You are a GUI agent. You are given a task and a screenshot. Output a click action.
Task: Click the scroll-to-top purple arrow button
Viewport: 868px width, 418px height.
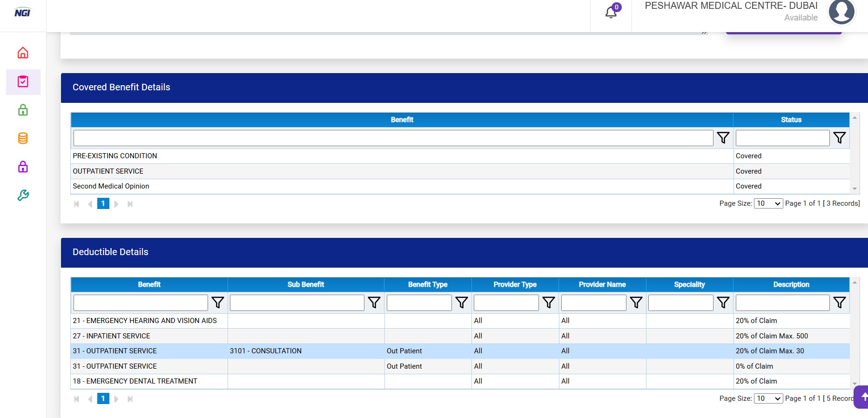click(x=863, y=397)
